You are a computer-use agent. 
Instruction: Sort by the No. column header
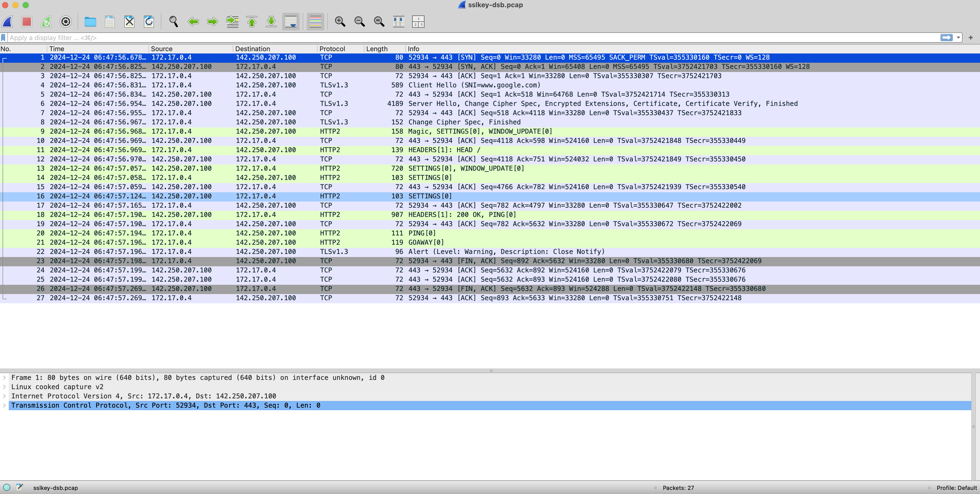tap(24, 49)
